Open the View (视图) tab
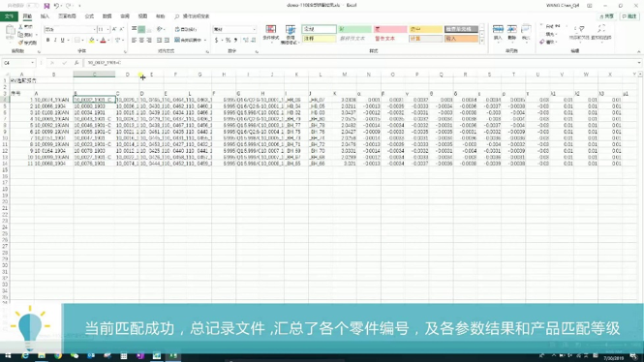This screenshot has height=362, width=644. pyautogui.click(x=142, y=16)
